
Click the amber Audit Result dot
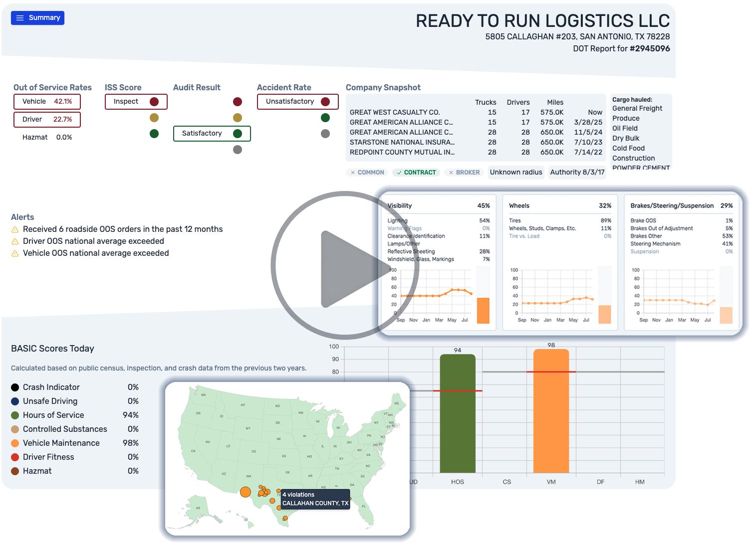click(x=238, y=118)
